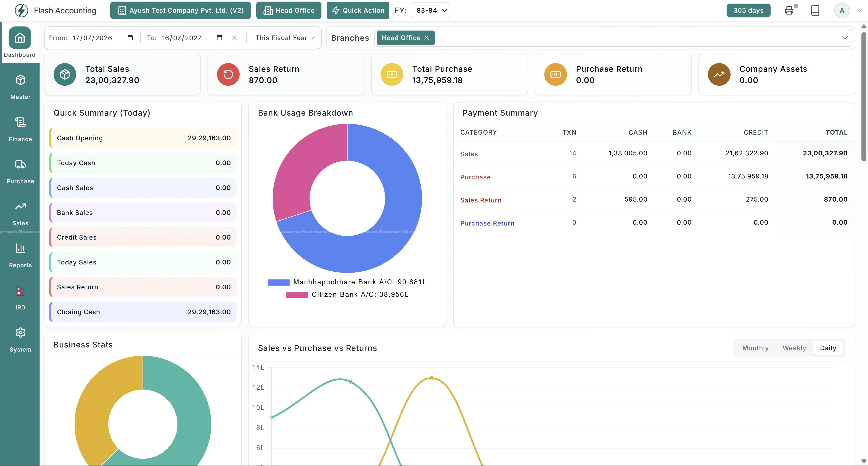
Task: Click the Credit Sales row
Action: coord(143,237)
